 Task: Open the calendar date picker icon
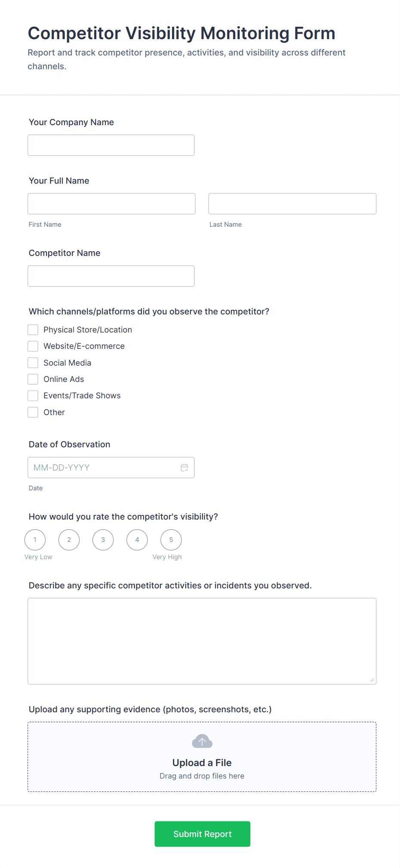coord(185,467)
